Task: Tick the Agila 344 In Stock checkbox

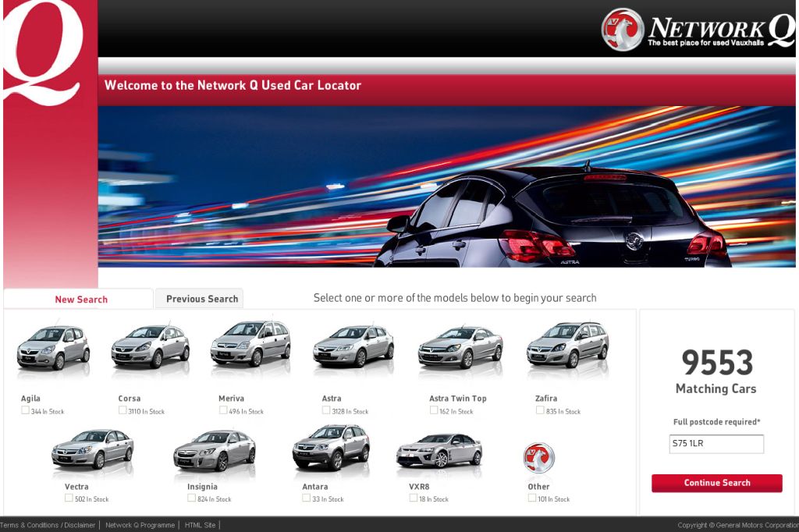Action: pos(25,410)
